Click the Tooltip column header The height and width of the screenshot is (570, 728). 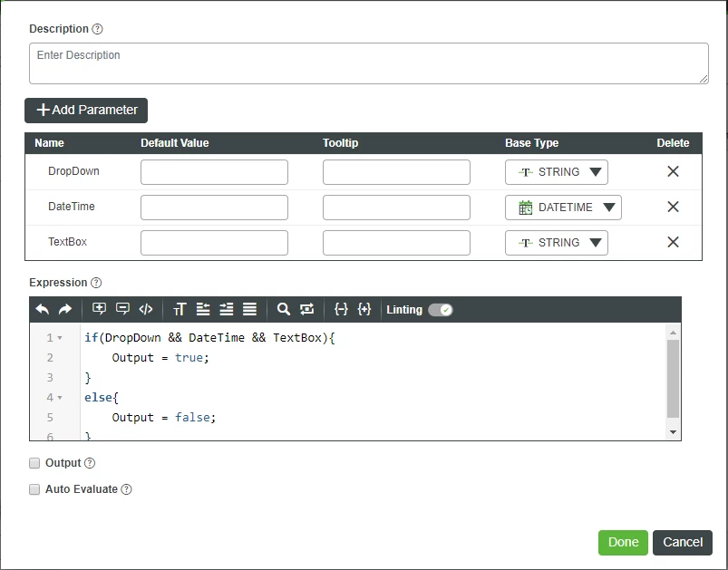340,143
